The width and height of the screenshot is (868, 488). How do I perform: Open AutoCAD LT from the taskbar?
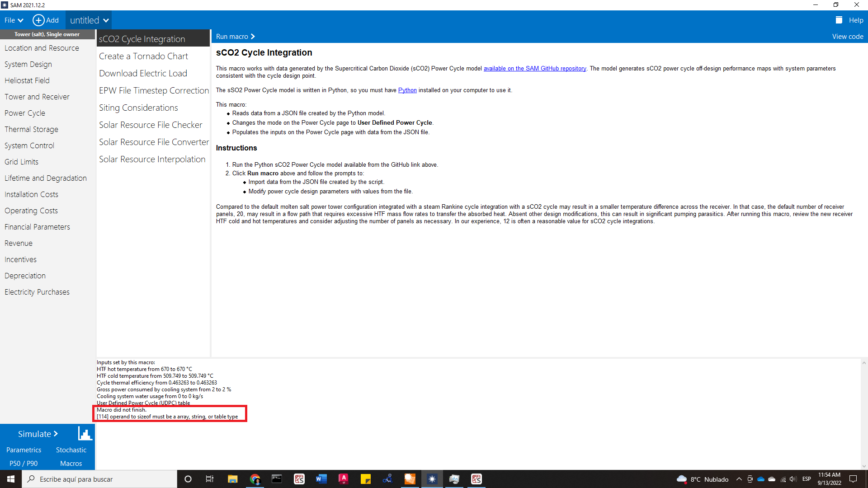point(344,479)
